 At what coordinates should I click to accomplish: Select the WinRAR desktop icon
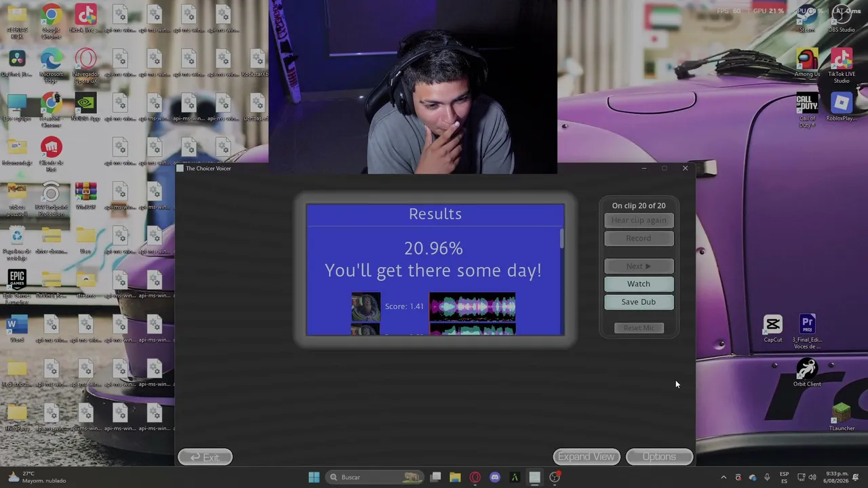(x=85, y=197)
